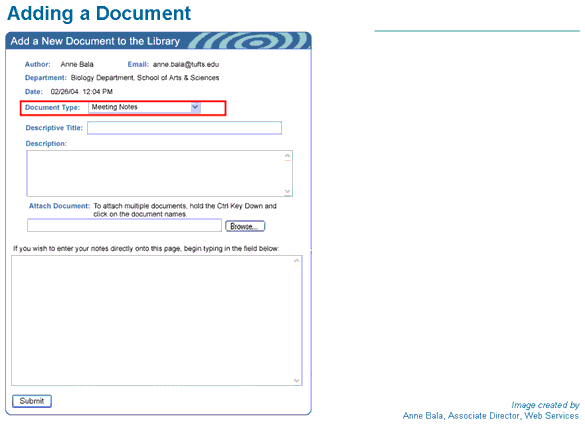This screenshot has width=585, height=424.
Task: Click the Attach Document label
Action: (59, 206)
